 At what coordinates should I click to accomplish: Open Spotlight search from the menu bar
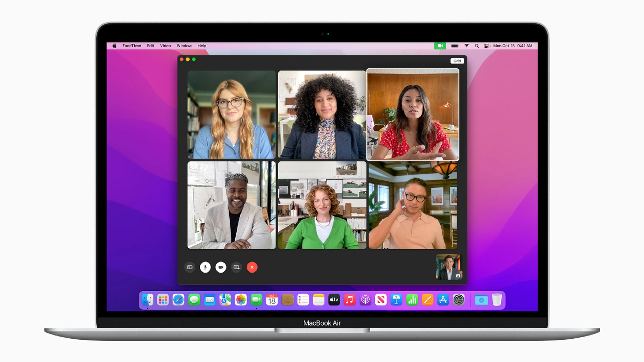point(477,46)
